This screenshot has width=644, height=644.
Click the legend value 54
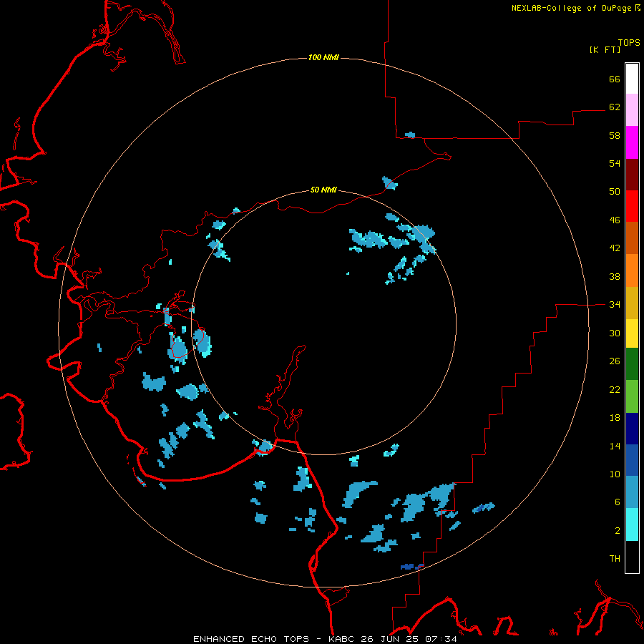615,163
